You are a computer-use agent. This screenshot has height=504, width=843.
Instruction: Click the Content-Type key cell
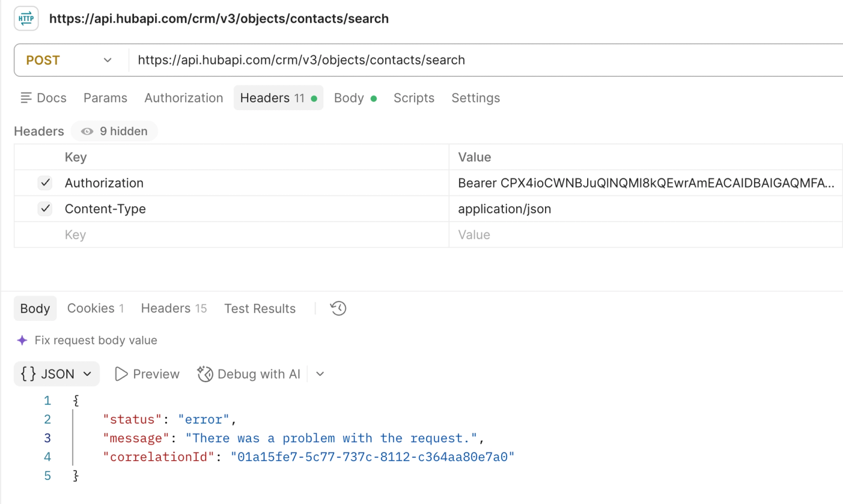click(253, 208)
